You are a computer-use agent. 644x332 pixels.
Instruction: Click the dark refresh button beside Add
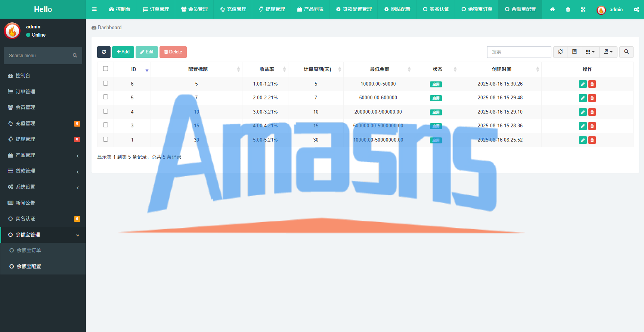tap(104, 52)
